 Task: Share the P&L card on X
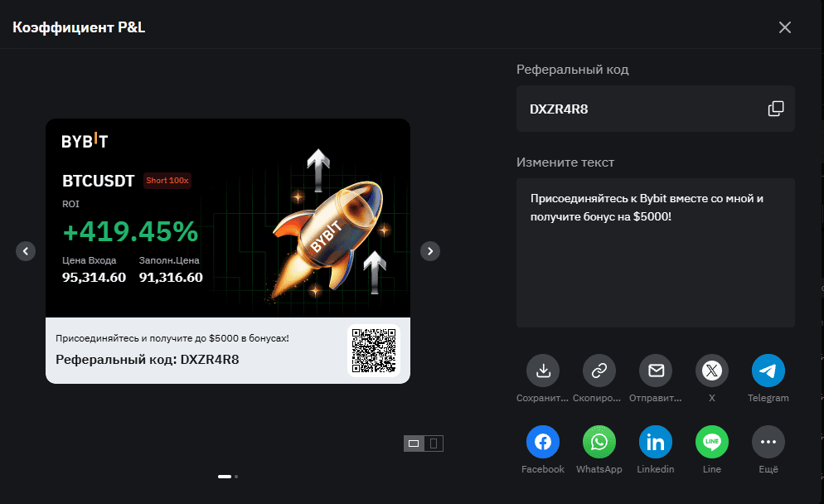point(712,371)
